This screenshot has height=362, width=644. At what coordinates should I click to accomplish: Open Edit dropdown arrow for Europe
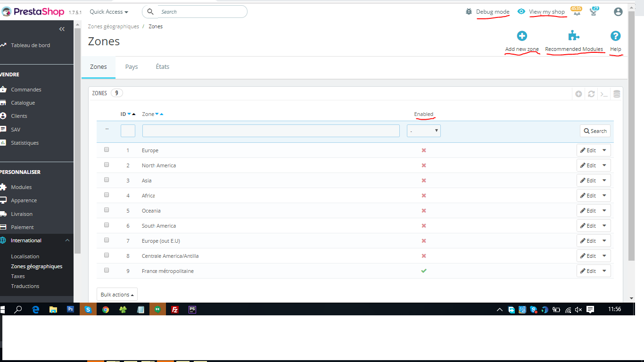(x=605, y=150)
